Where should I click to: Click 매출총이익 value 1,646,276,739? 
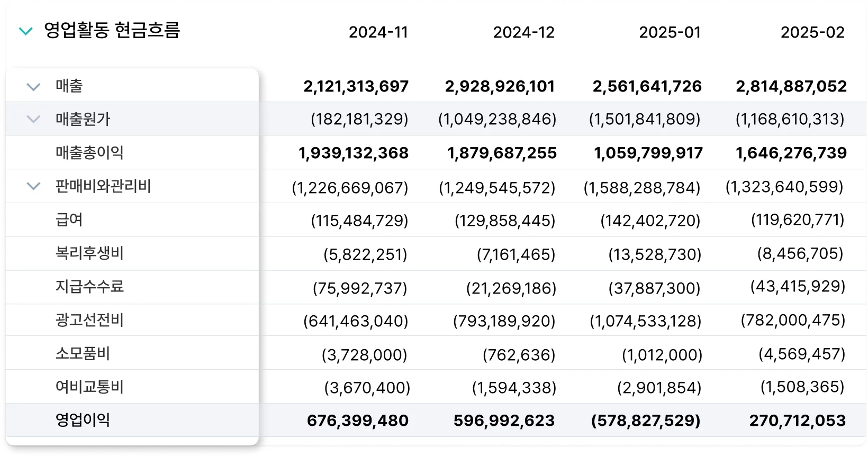[x=791, y=153]
